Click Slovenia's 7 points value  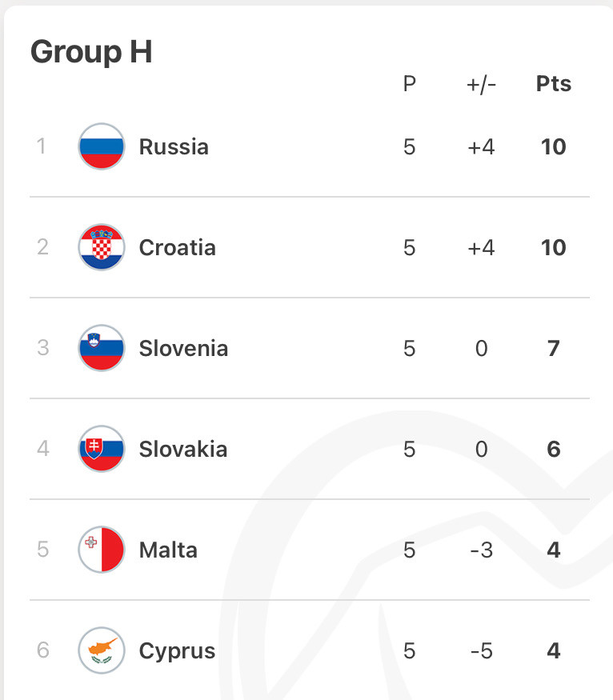pyautogui.click(x=554, y=348)
